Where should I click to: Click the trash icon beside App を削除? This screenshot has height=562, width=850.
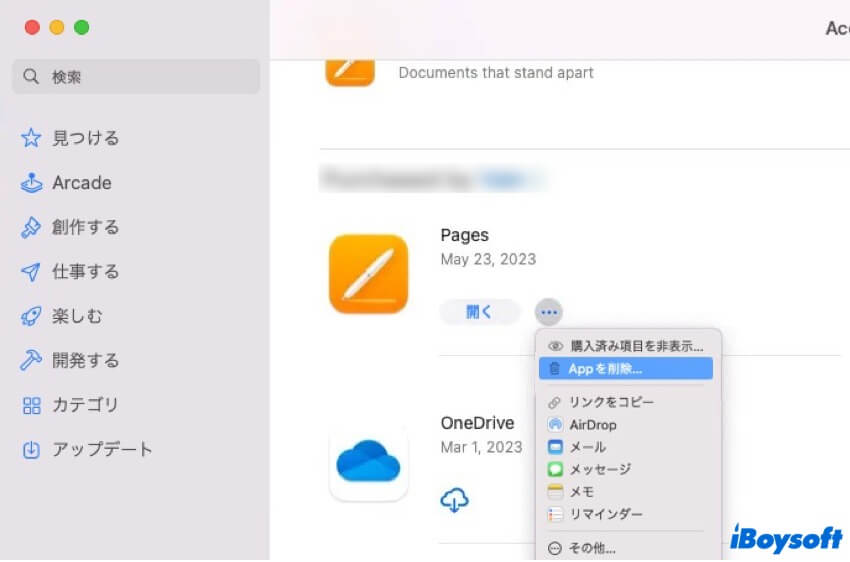[555, 369]
